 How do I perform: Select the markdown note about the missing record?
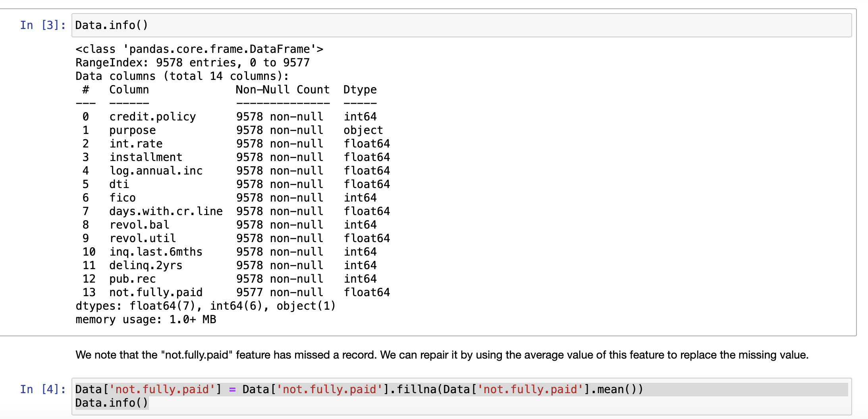[x=437, y=355]
